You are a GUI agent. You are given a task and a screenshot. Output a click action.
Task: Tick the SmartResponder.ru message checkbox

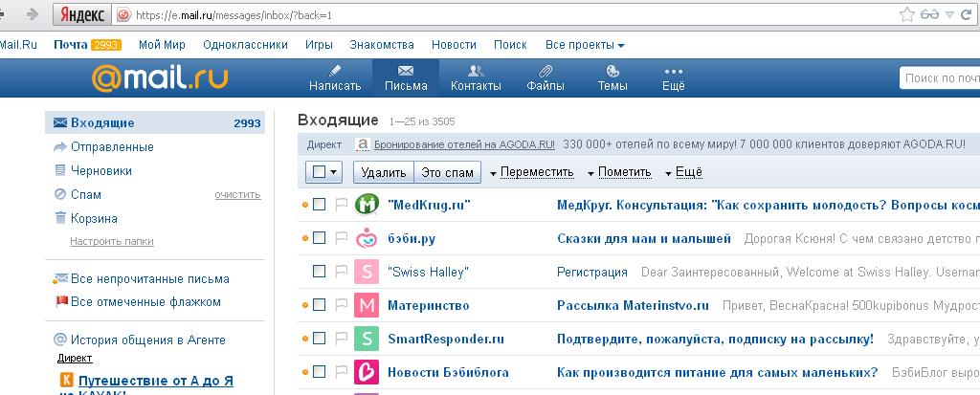click(320, 339)
